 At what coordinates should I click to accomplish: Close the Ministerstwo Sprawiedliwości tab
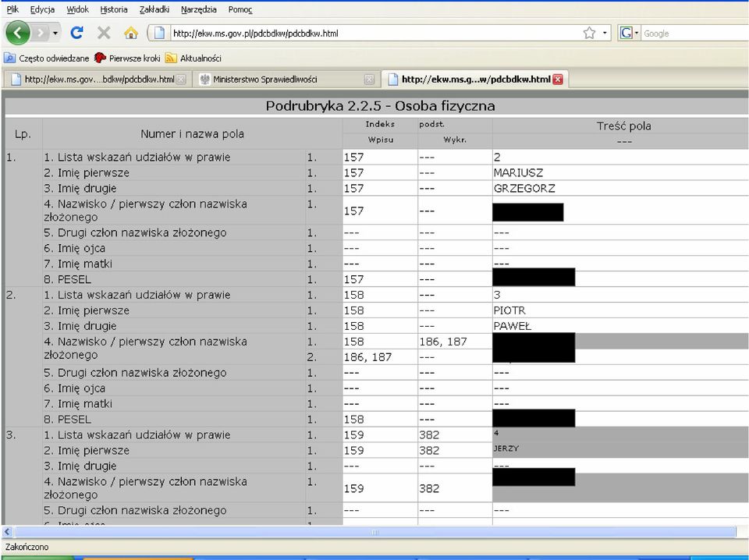pyautogui.click(x=369, y=80)
